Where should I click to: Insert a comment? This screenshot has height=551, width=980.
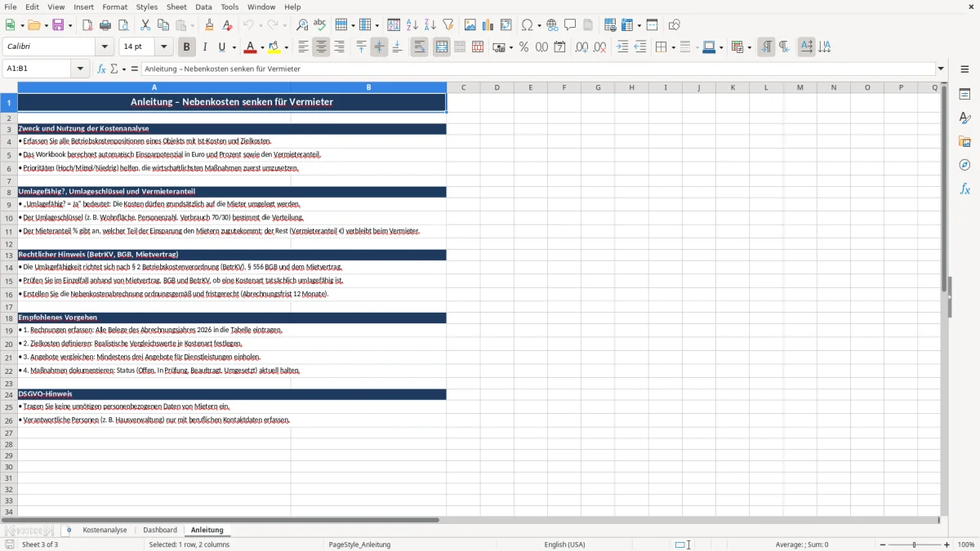(x=570, y=25)
